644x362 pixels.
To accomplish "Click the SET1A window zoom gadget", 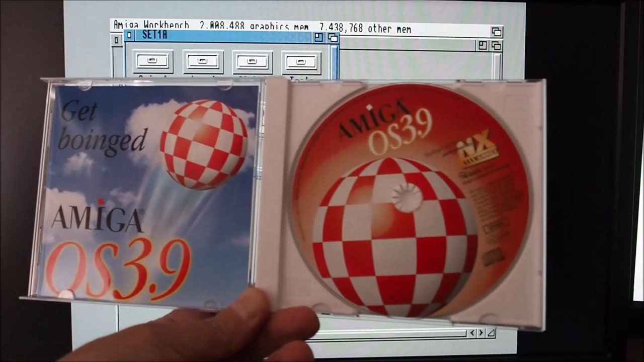I will pos(318,37).
